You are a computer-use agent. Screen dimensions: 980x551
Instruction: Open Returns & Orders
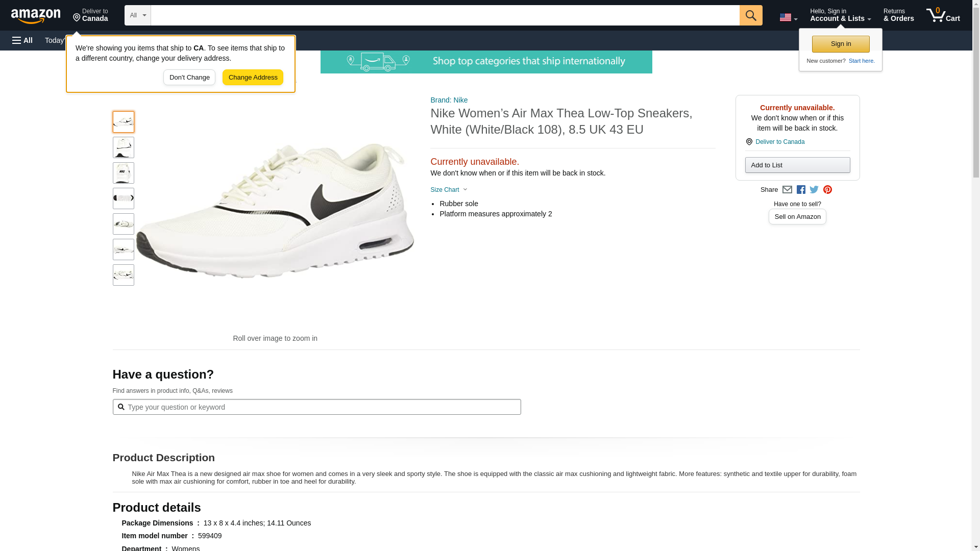[898, 15]
